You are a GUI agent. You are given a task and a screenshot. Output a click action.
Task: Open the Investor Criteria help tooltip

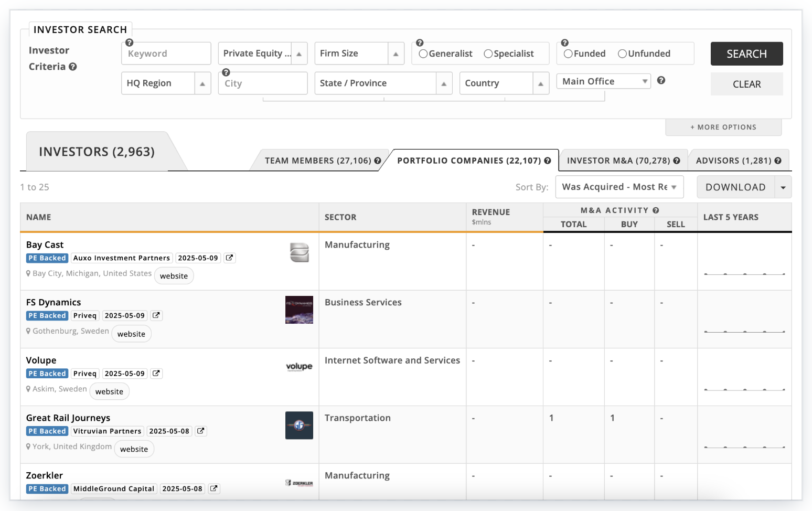[73, 67]
